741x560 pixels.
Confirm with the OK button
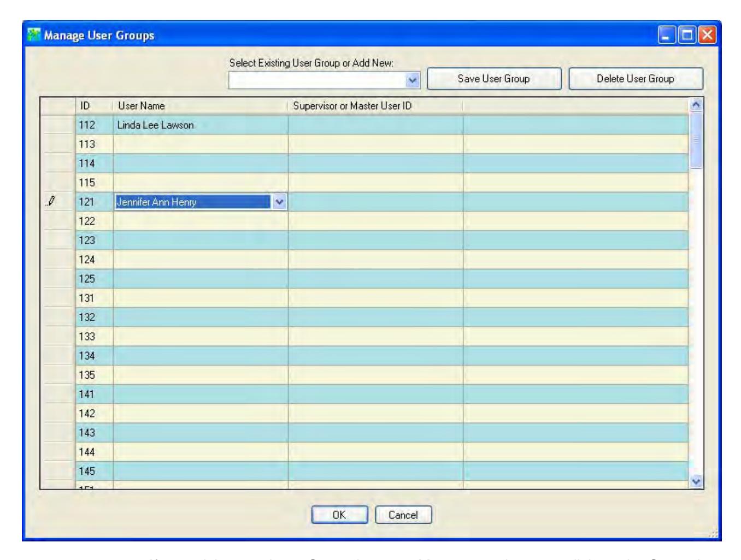point(339,515)
